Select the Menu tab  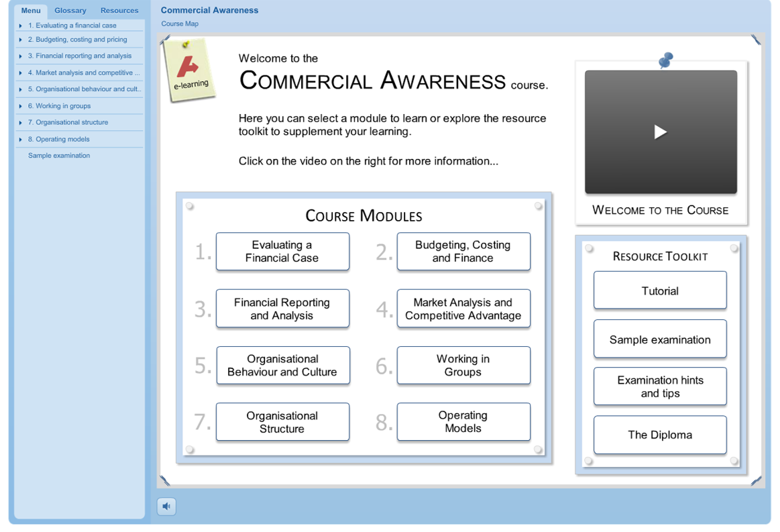31,11
